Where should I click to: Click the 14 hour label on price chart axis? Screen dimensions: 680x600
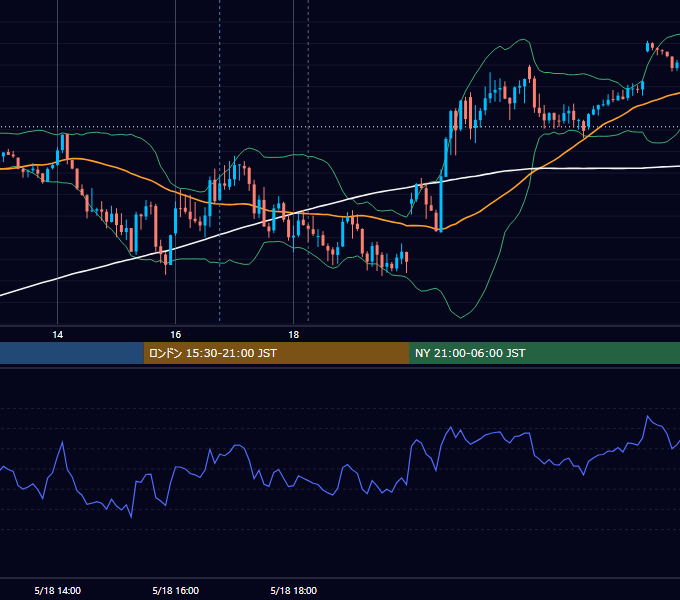pyautogui.click(x=58, y=335)
